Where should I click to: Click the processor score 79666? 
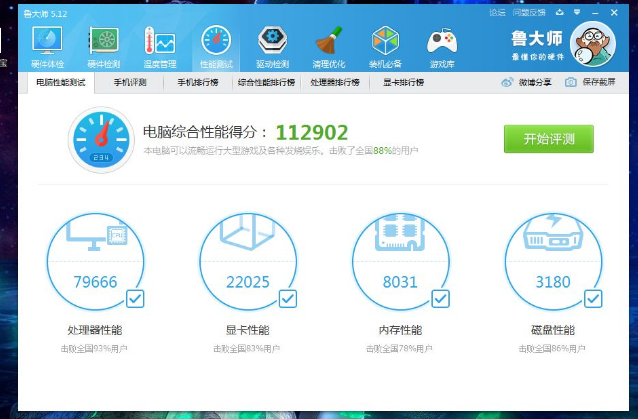point(95,282)
